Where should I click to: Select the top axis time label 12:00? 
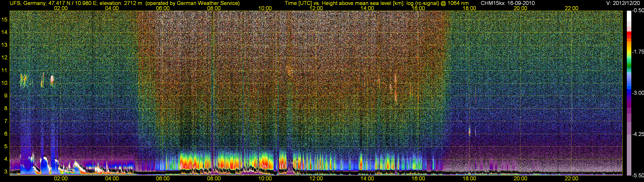tap(316, 8)
